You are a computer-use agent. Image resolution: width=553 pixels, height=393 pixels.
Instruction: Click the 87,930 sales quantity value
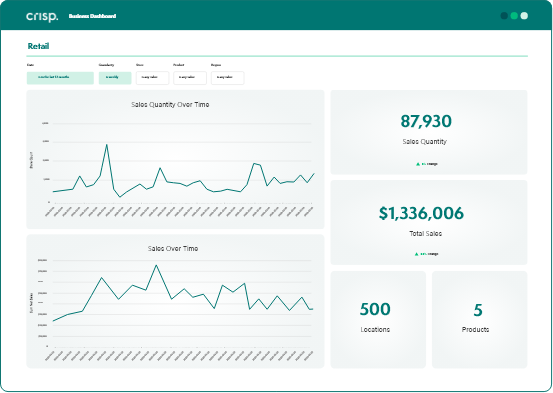point(426,121)
